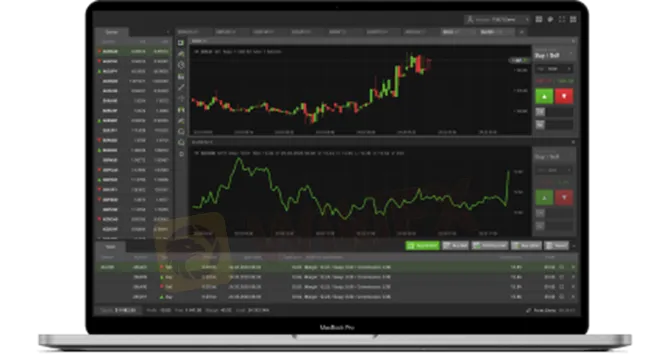Click the green highlighted top icon in chart toolbar
The height and width of the screenshot is (361, 667).
(181, 43)
